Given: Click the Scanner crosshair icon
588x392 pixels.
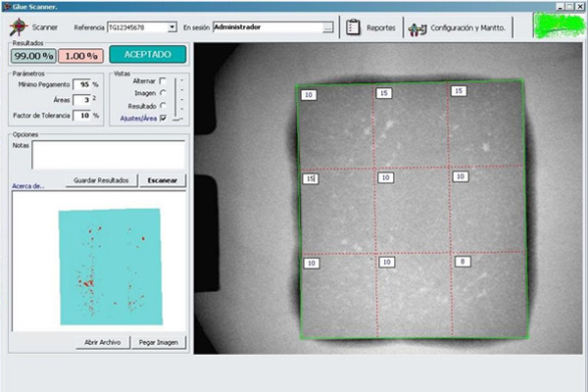Looking at the screenshot, I should [x=17, y=27].
